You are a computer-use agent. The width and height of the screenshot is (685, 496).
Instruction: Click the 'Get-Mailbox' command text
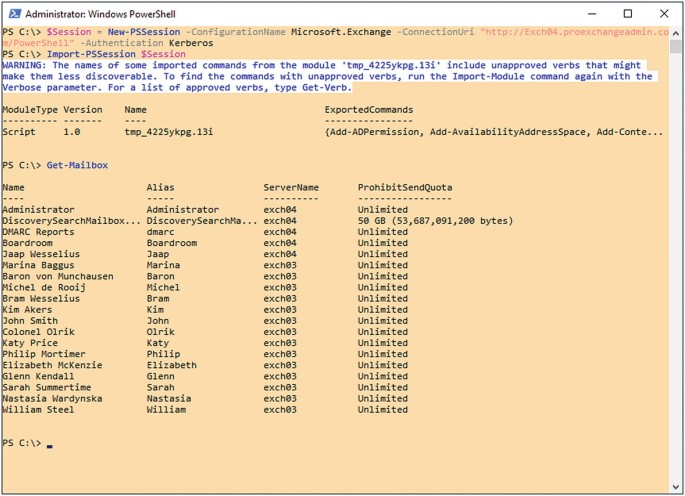[77, 165]
